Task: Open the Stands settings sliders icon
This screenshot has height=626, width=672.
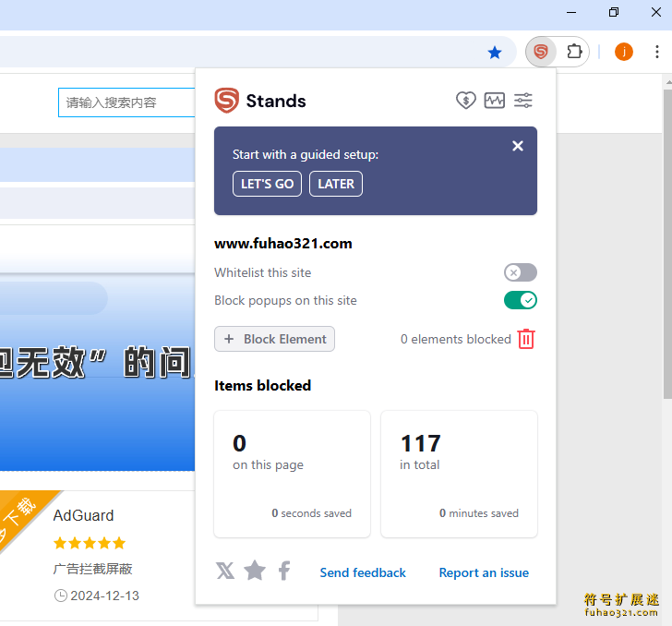Action: 523,101
